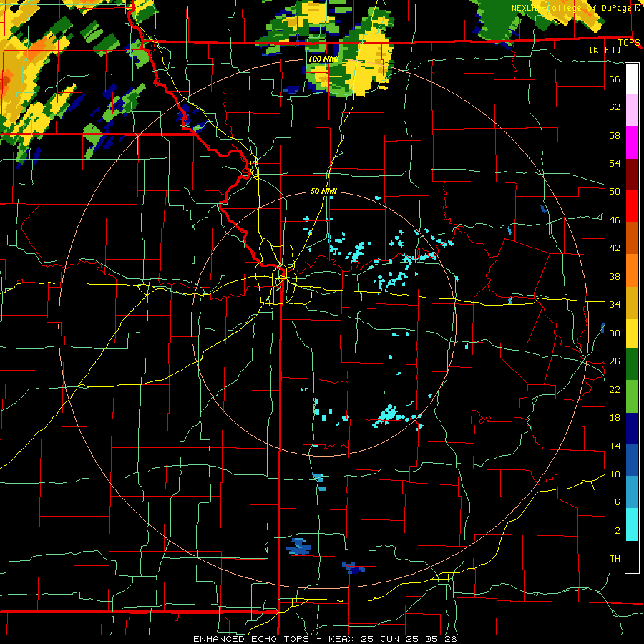Click the 30 legend value
Image resolution: width=644 pixels, height=644 pixels.
(615, 333)
